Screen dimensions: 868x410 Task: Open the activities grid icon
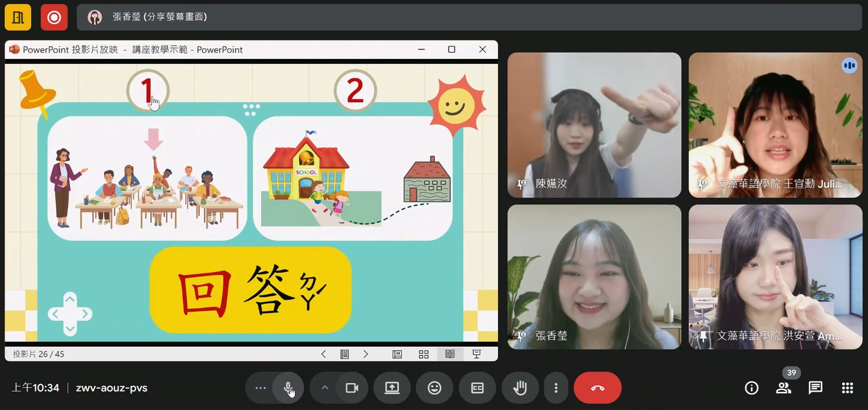847,388
